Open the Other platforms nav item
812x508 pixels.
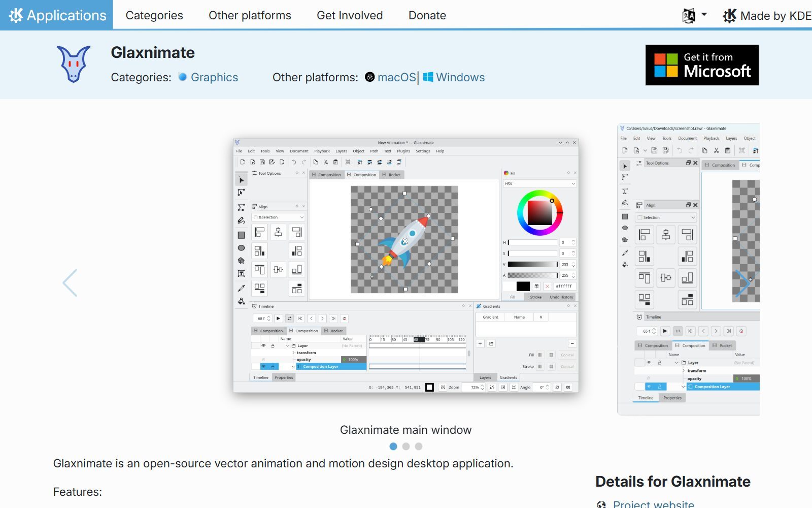click(250, 15)
